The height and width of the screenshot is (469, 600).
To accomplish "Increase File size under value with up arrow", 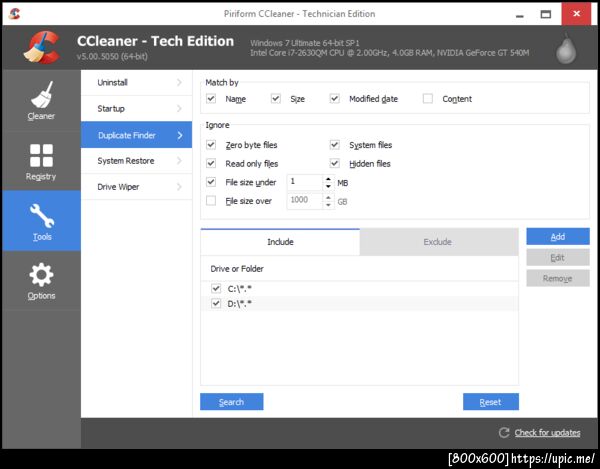I will [x=328, y=179].
